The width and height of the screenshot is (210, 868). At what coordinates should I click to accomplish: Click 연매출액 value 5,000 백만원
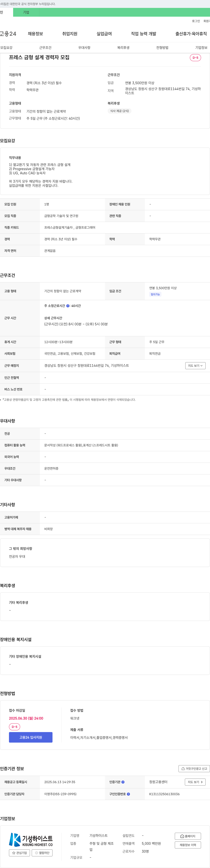[151, 843]
